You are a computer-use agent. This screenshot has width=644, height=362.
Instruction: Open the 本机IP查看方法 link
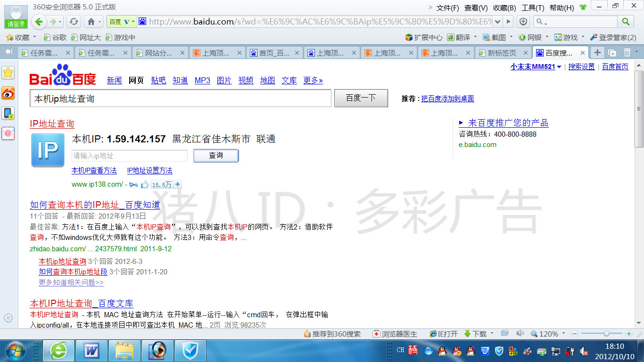click(94, 170)
